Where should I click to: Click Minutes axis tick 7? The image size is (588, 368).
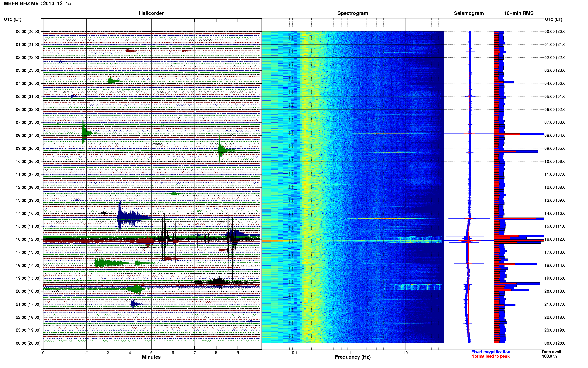pos(195,353)
